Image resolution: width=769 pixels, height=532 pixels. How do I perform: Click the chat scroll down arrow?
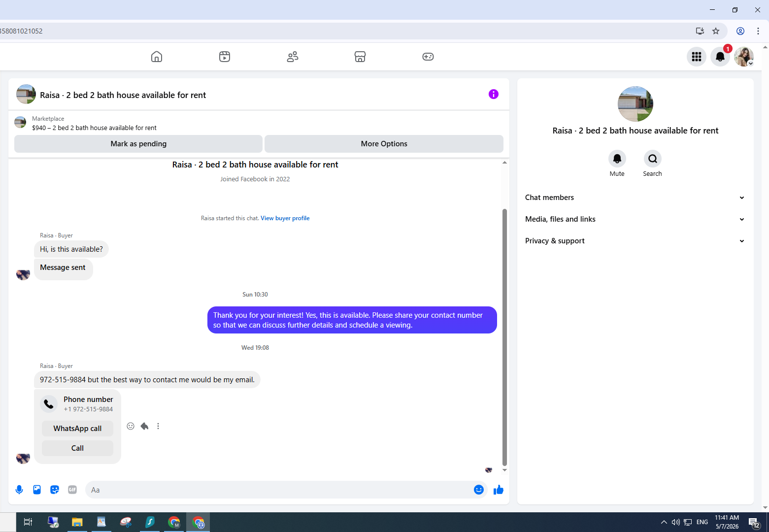[504, 470]
